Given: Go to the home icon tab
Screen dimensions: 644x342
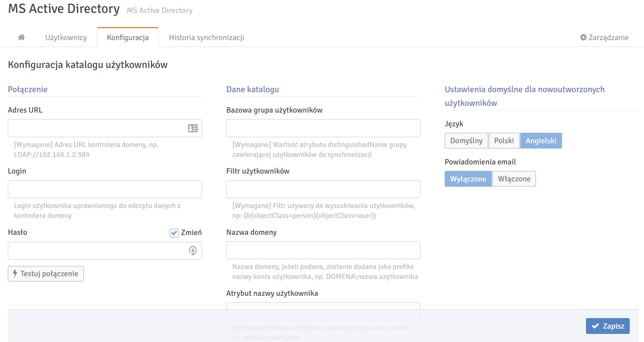Looking at the screenshot, I should coord(21,37).
